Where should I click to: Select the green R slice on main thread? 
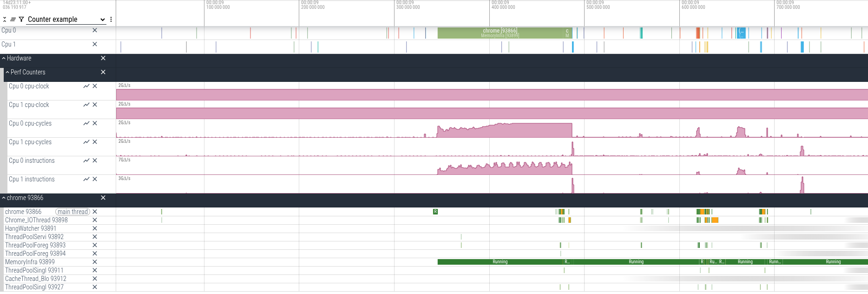click(435, 212)
